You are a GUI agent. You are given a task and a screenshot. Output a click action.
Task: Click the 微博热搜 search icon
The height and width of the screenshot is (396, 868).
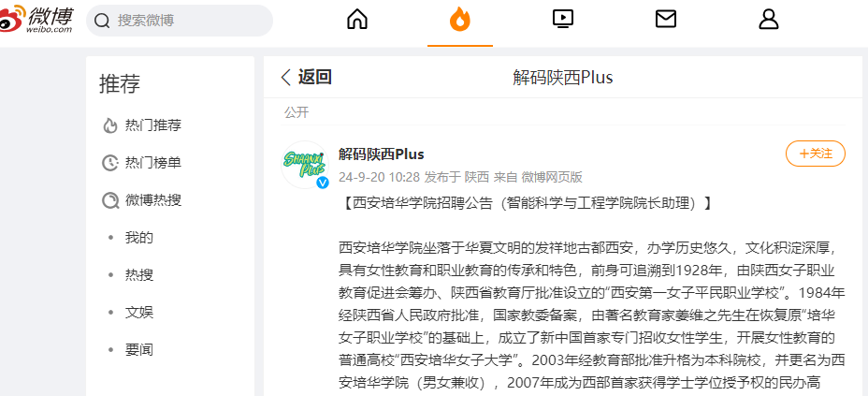[x=110, y=200]
